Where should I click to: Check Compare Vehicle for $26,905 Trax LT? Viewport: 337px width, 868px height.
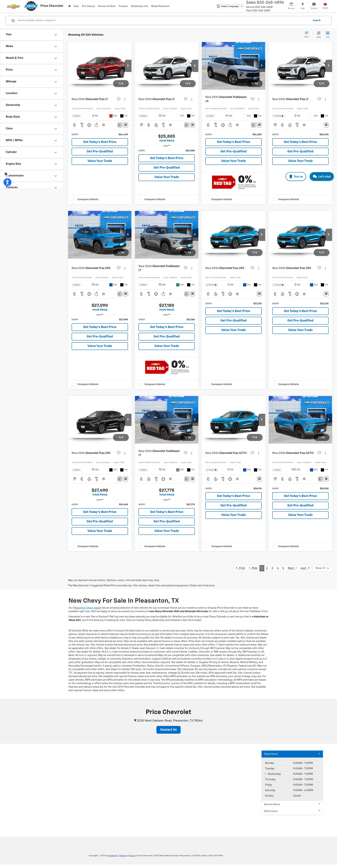click(274, 199)
